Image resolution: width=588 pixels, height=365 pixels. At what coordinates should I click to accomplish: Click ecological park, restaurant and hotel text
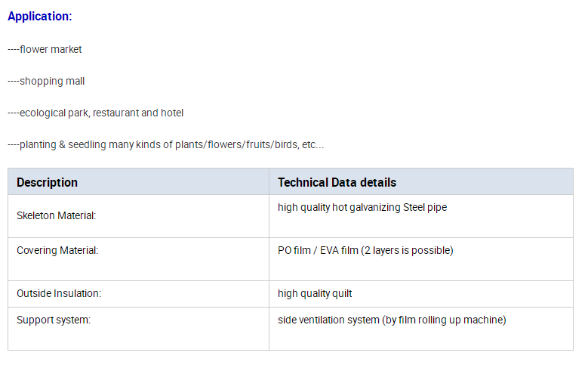pyautogui.click(x=96, y=113)
